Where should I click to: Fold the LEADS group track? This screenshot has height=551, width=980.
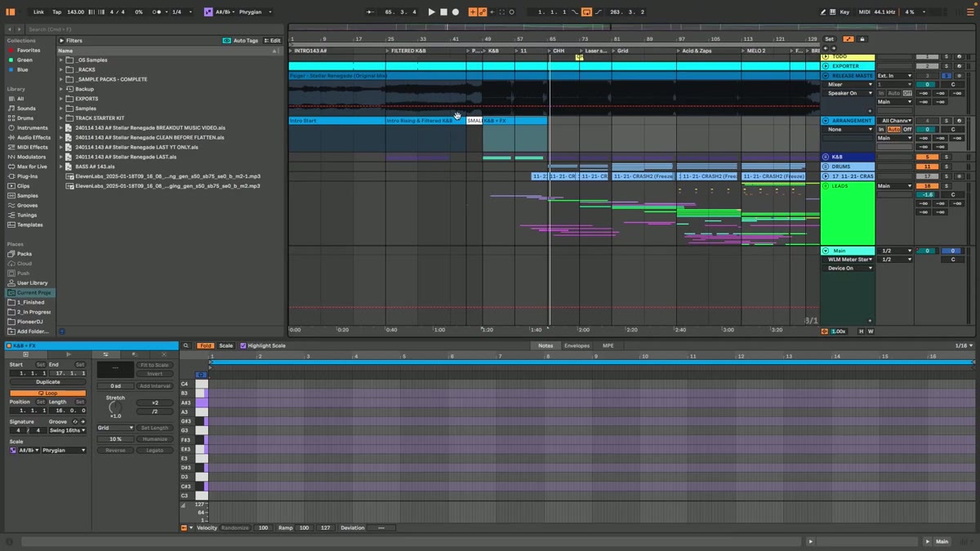[826, 186]
